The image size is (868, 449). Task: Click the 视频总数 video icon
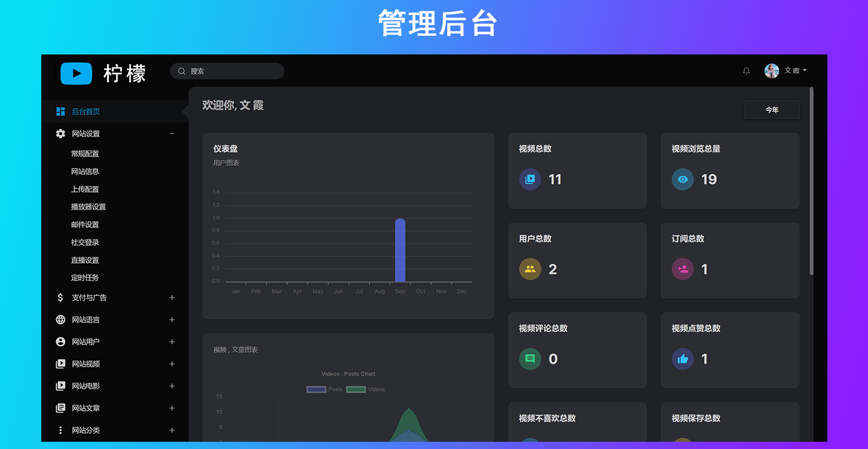click(530, 179)
